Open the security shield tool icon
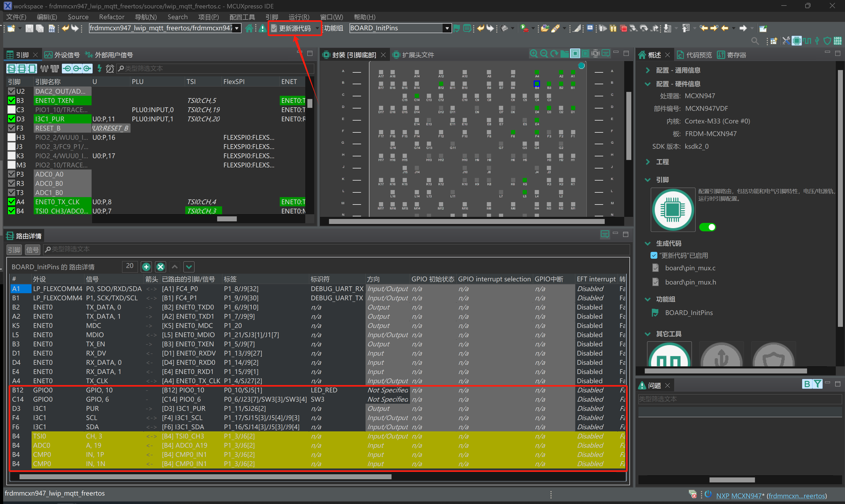This screenshot has height=504, width=845. pos(827,41)
